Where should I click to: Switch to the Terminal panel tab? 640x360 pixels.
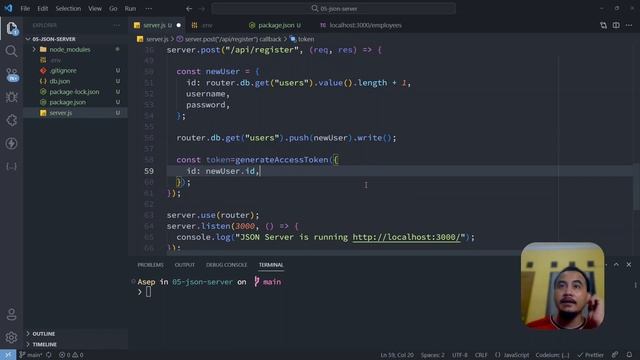pos(271,264)
